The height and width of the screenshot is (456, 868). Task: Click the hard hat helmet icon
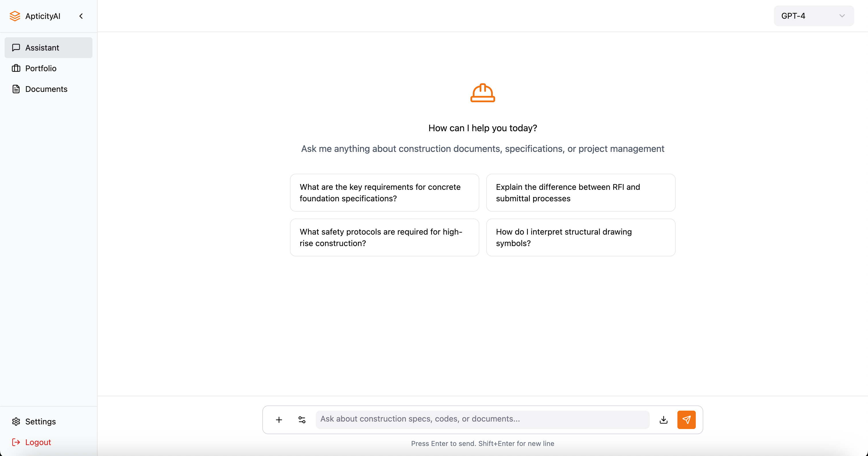pyautogui.click(x=483, y=93)
